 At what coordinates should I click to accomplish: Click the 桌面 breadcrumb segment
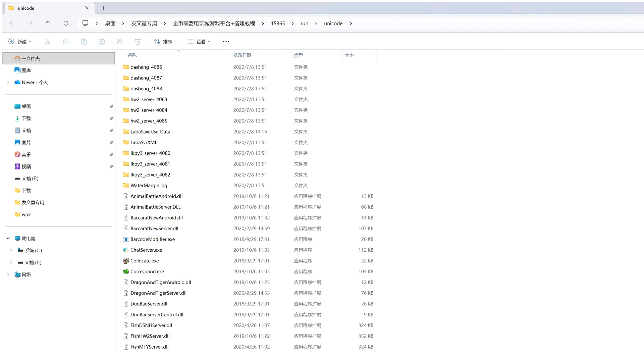(110, 23)
